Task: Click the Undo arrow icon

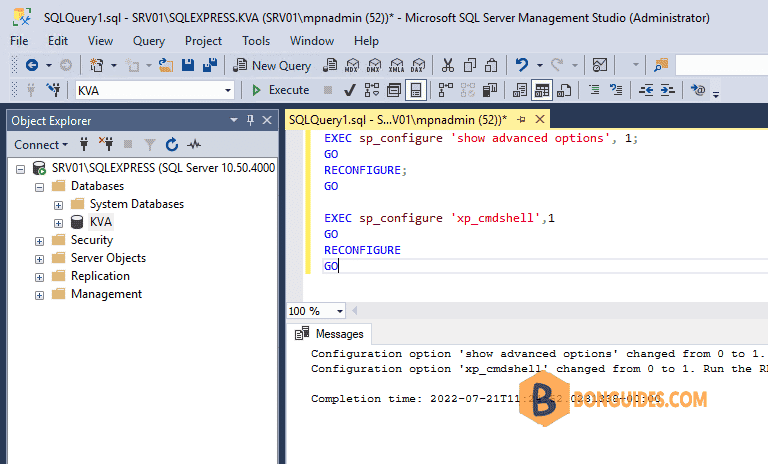Action: pyautogui.click(x=522, y=65)
